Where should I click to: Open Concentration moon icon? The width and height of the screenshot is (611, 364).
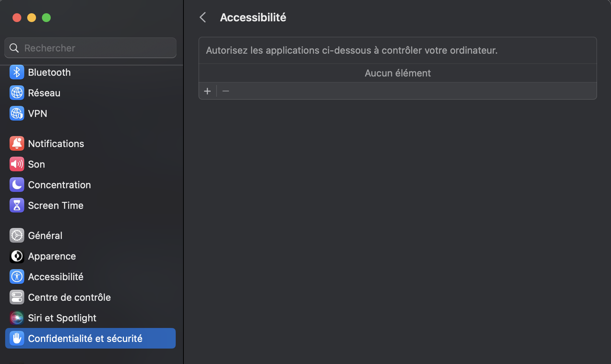(x=17, y=185)
